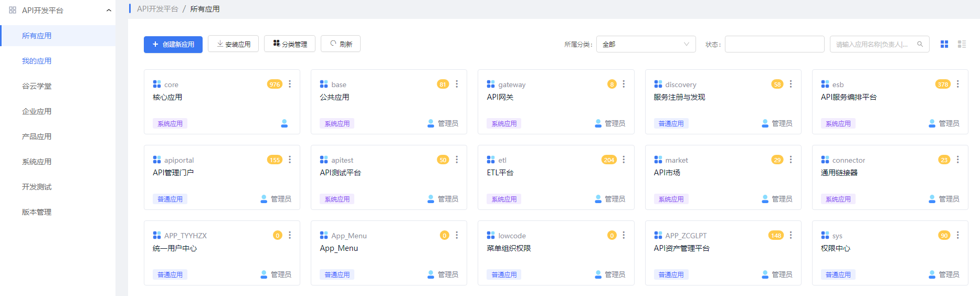
Task: Click the 976 badge on core card
Action: coord(275,84)
